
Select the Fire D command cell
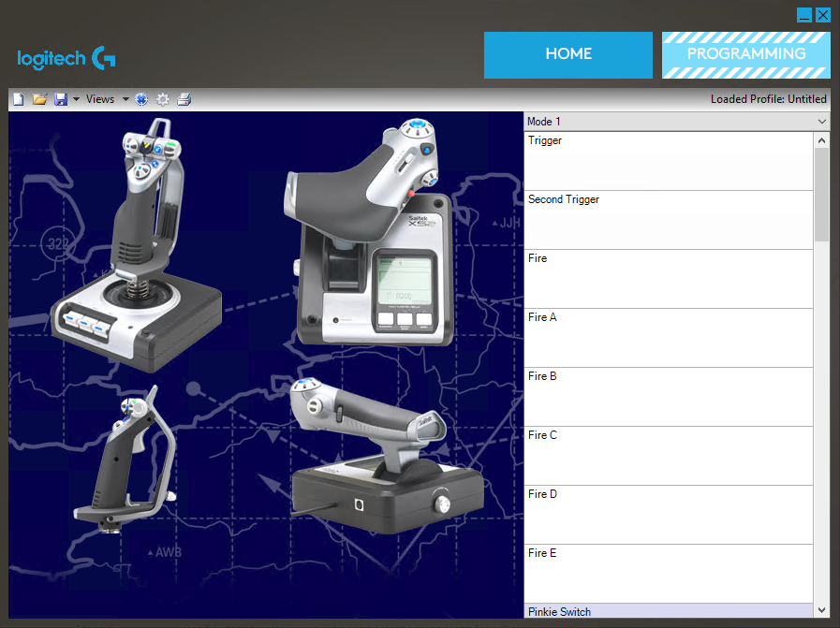tap(668, 515)
